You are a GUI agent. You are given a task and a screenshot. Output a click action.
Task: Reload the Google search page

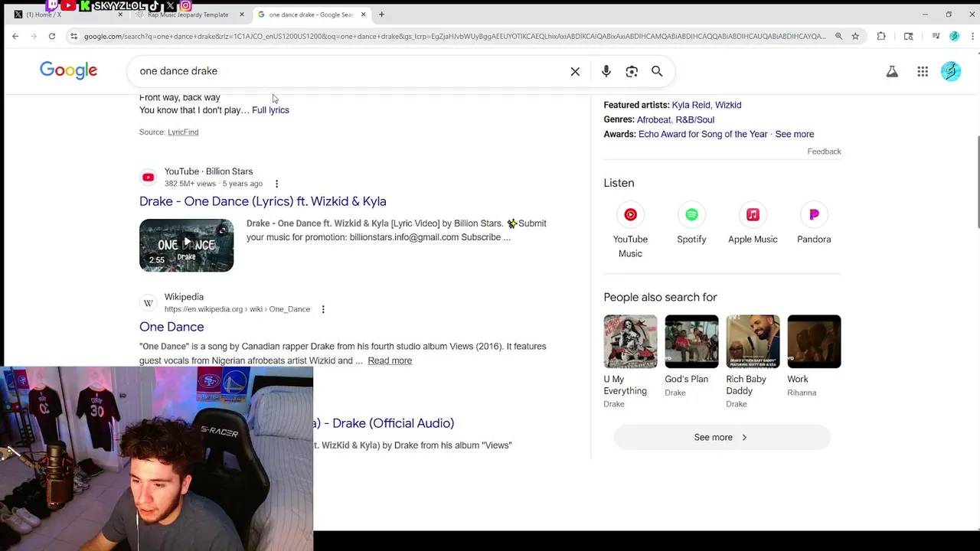52,36
